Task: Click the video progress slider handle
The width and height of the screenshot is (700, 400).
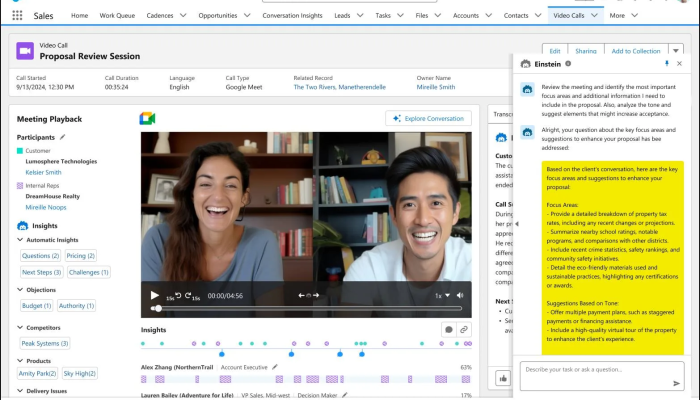Action: (158, 308)
